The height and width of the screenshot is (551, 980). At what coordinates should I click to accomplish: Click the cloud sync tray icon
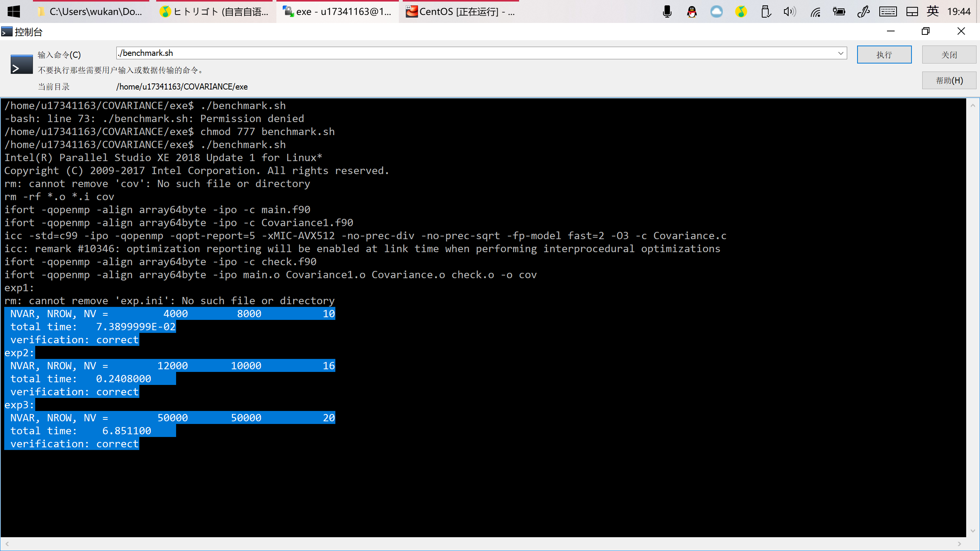[x=716, y=11]
